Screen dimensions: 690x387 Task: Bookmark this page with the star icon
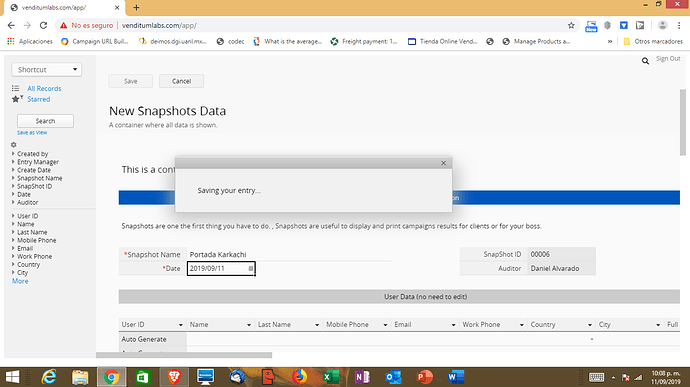pyautogui.click(x=571, y=26)
